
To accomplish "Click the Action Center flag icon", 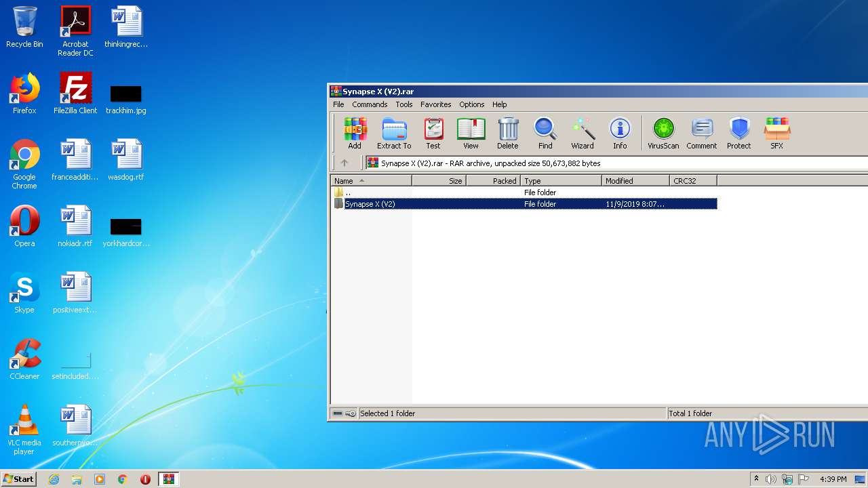I will [803, 479].
